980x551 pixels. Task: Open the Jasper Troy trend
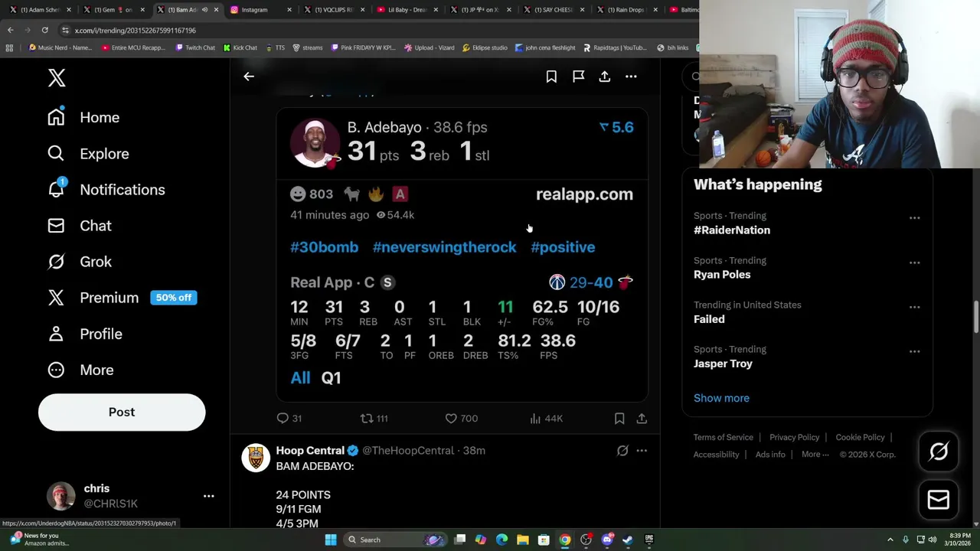coord(723,364)
